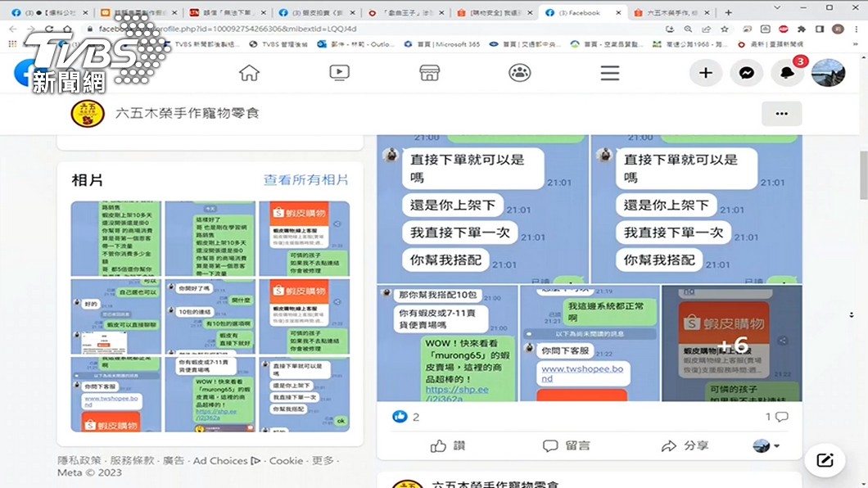Click the 讚 like button
868x488 pixels.
448,446
